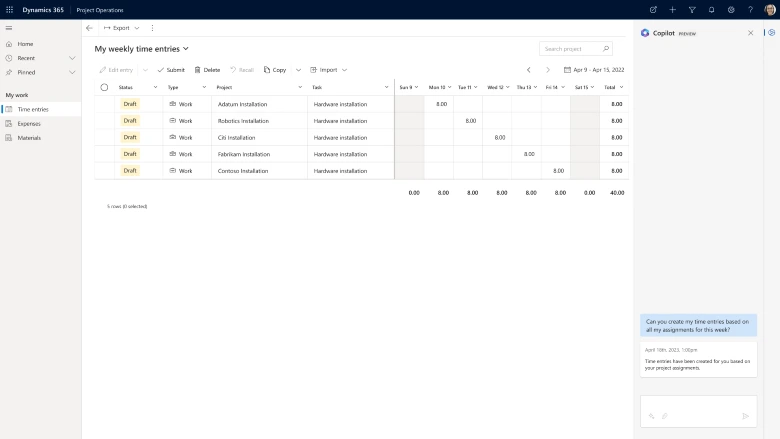Toggle the select-all circle in grid header
Image resolution: width=780 pixels, height=439 pixels.
[x=104, y=87]
